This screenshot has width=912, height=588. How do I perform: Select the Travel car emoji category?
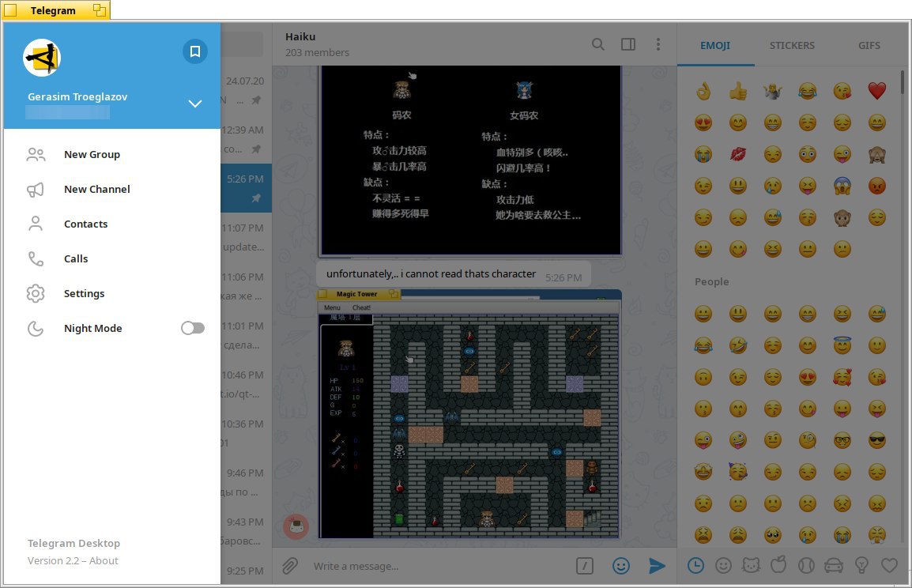(834, 565)
